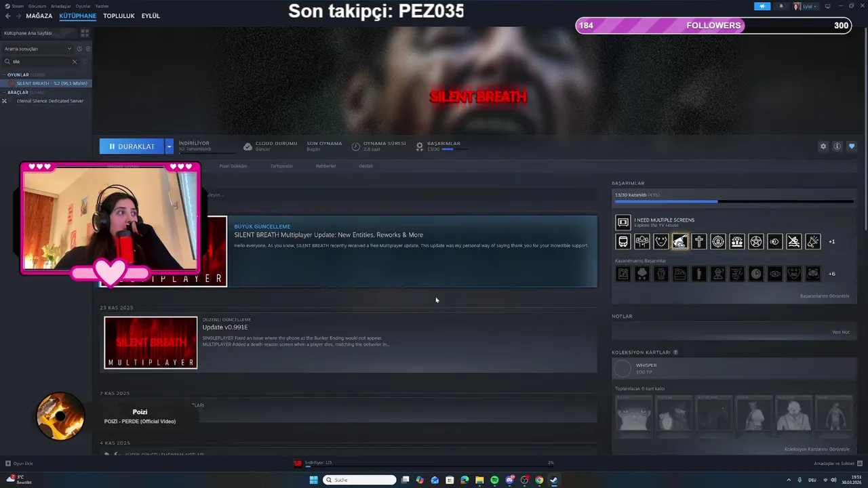Clear the library search text
Screen dimensions: 868x488
coord(75,62)
